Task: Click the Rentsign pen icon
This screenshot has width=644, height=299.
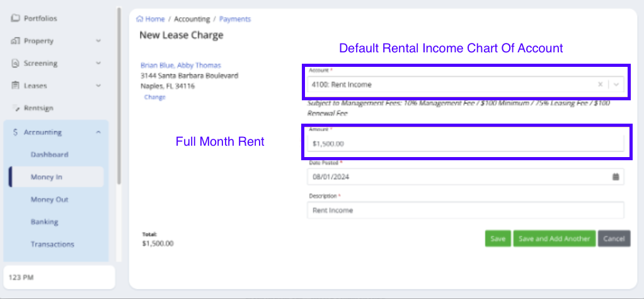Action: pyautogui.click(x=16, y=108)
